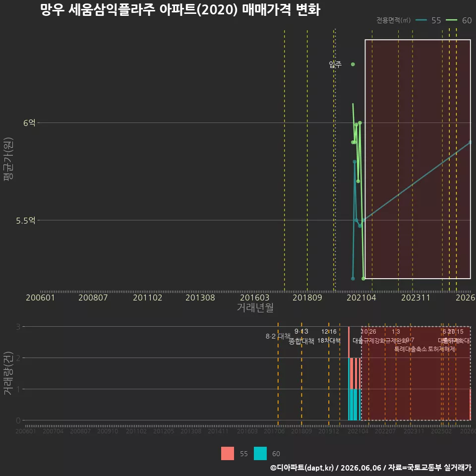This screenshot has height=476, width=476.
Task: Click the light green 60㎡ line legend swatch
Action: (x=451, y=20)
